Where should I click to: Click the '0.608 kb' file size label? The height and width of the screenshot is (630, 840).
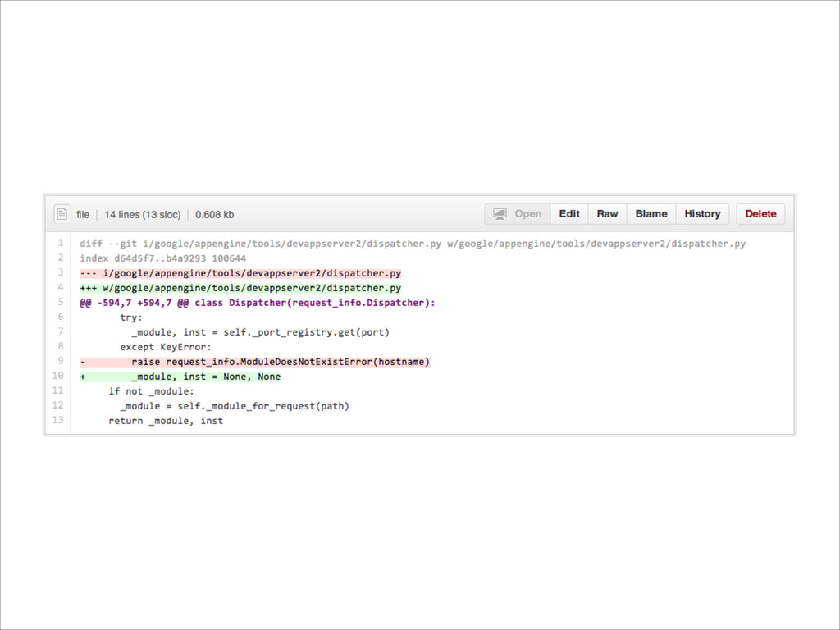click(x=214, y=215)
